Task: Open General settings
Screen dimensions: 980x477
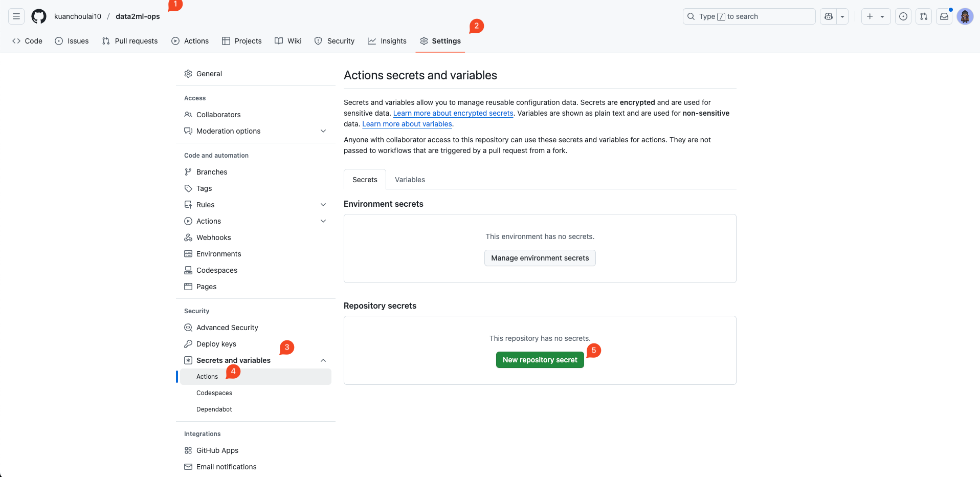Action: tap(256, 74)
